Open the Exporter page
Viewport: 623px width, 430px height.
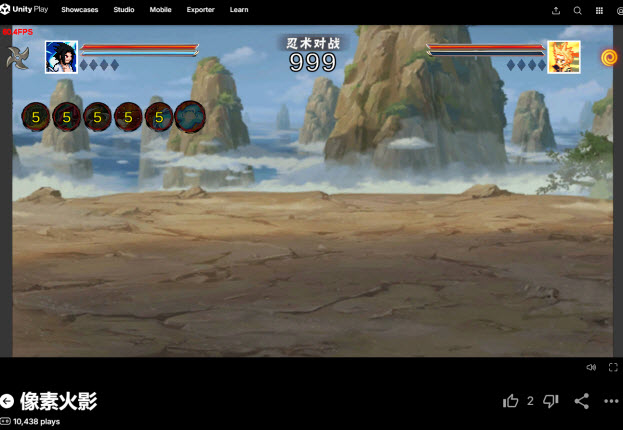point(200,10)
